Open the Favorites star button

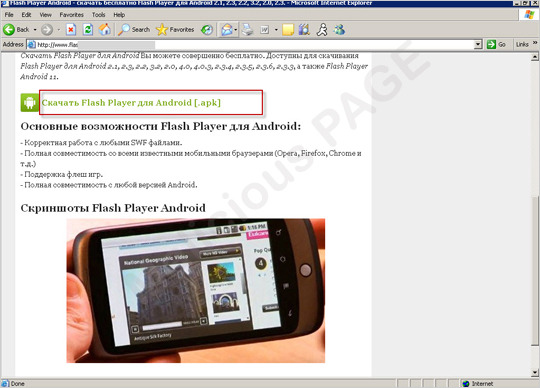[x=175, y=30]
